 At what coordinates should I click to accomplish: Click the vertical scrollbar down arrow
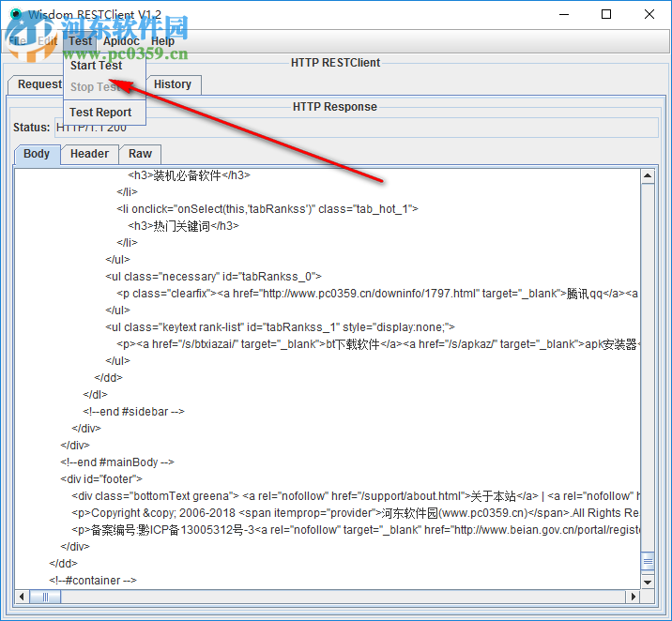[x=648, y=582]
